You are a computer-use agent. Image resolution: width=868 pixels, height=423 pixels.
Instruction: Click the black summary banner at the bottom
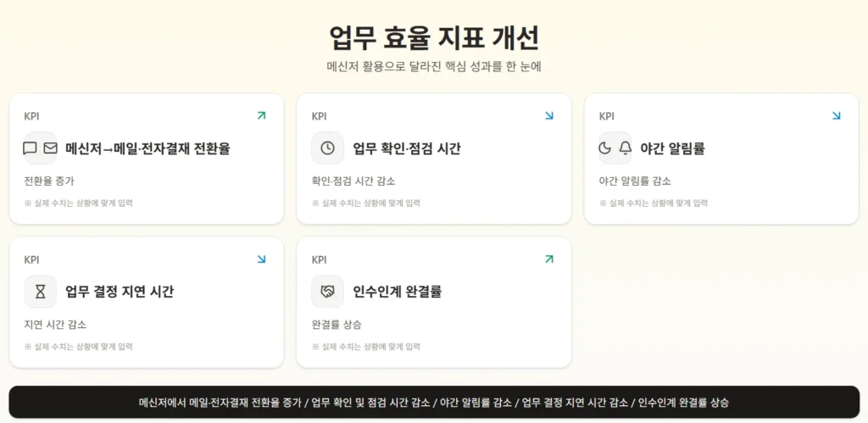tap(434, 403)
